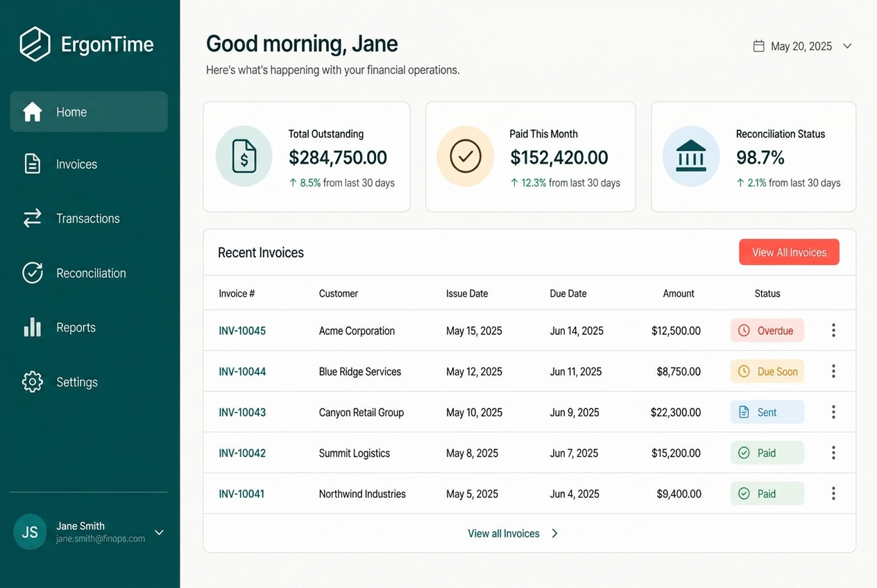Click the Due Soon status badge
Screen dimensions: 877x588
click(767, 372)
